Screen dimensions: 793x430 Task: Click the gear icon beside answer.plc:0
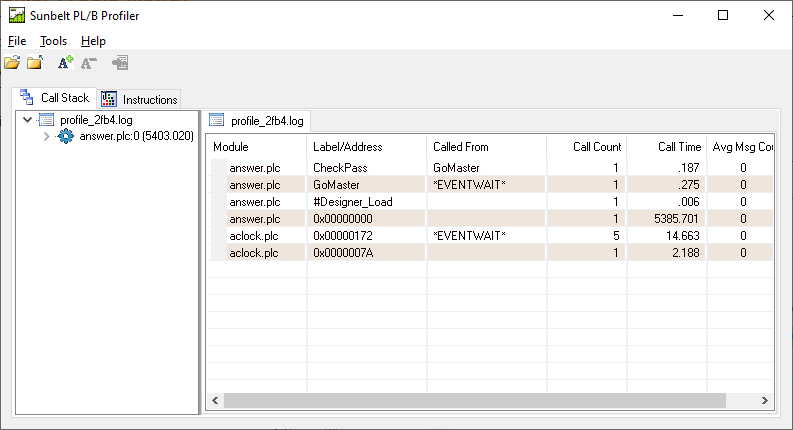65,136
